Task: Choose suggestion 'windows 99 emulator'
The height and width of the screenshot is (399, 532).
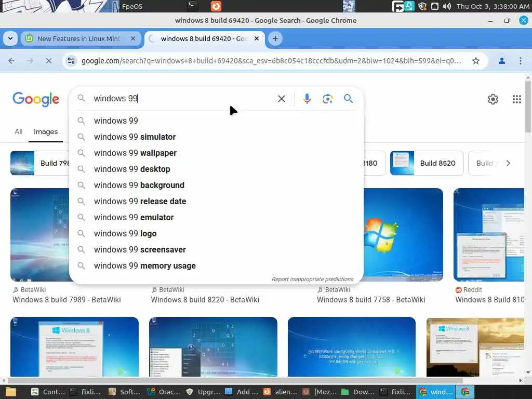Action: pyautogui.click(x=216, y=218)
